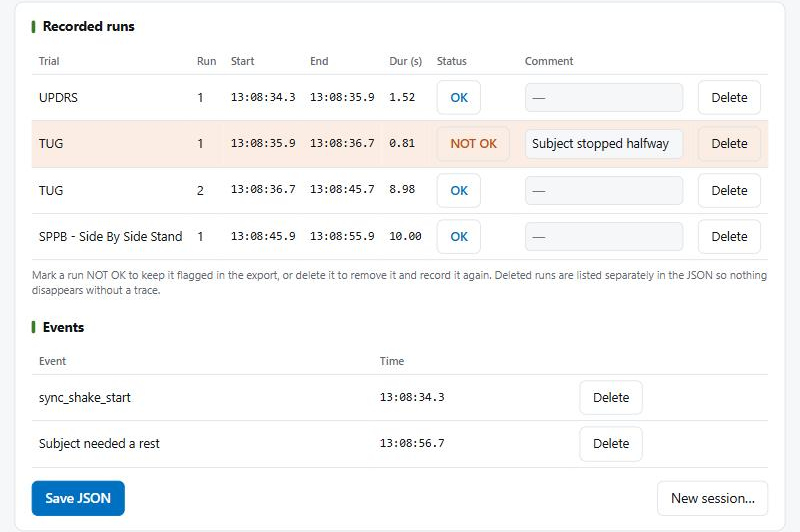Click the end time 13:08:55.9
The width and height of the screenshot is (800, 532).
click(x=342, y=236)
